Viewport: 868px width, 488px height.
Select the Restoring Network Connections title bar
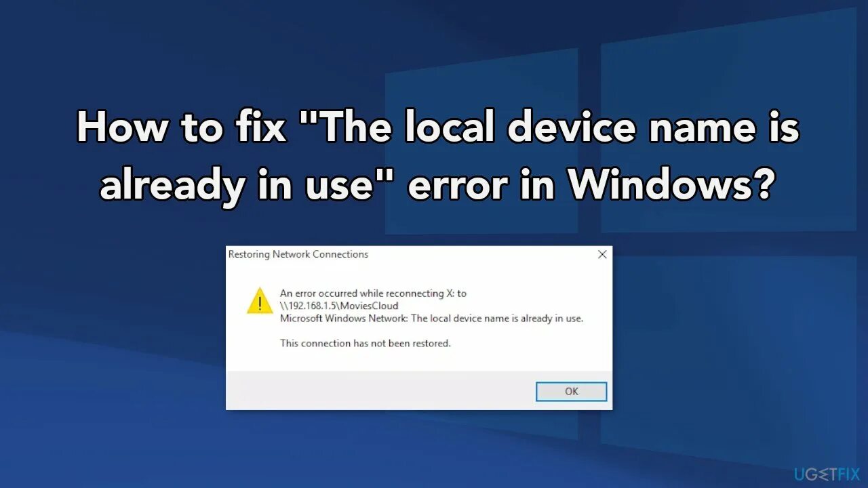[x=418, y=255]
